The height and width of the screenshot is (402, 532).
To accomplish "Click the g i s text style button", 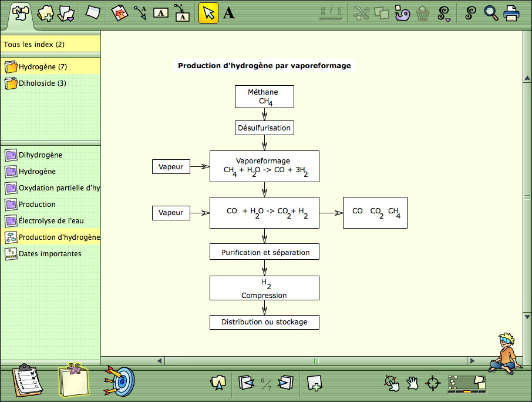I will pos(331,13).
